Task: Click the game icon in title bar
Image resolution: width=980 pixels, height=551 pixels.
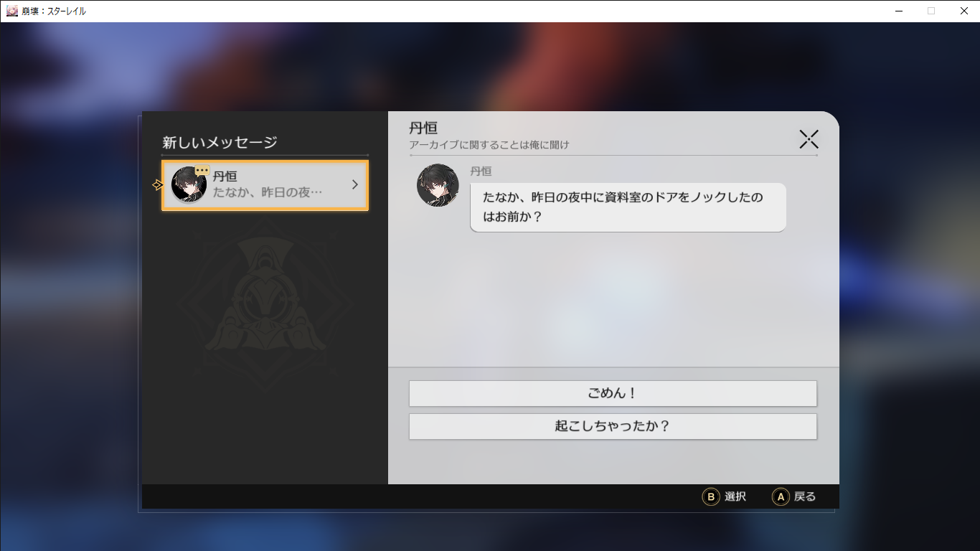Action: point(11,11)
